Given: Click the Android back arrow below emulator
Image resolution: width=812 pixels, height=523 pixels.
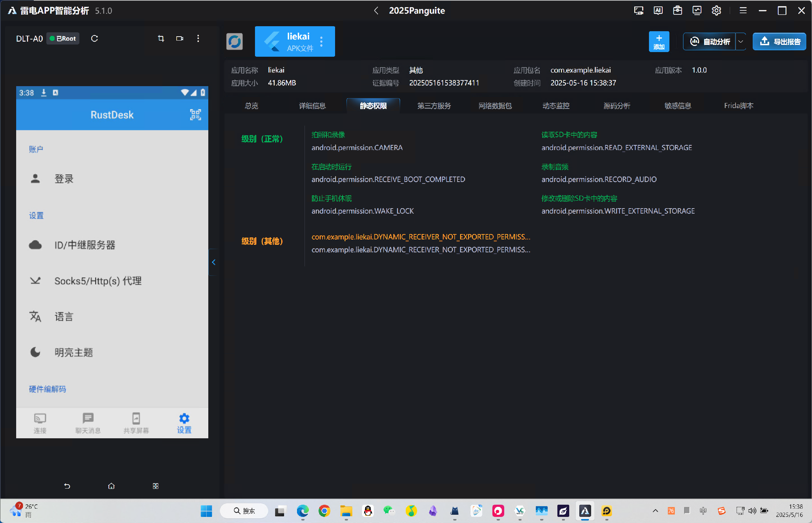Looking at the screenshot, I should coord(67,486).
